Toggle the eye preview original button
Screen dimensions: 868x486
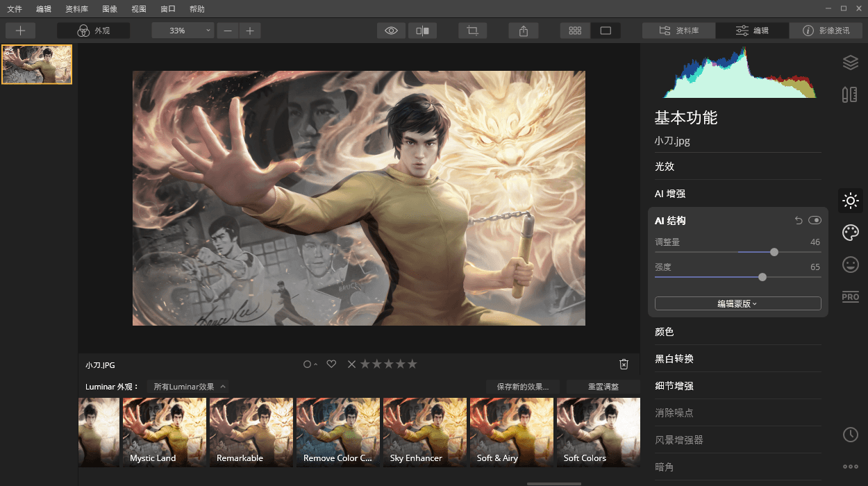pos(391,31)
